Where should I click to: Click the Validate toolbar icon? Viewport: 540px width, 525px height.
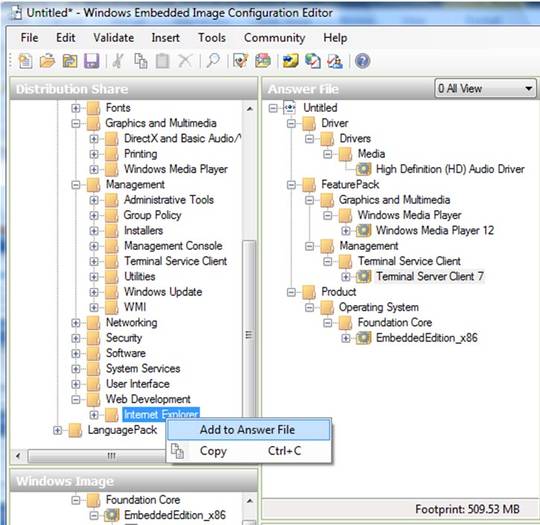pos(240,61)
